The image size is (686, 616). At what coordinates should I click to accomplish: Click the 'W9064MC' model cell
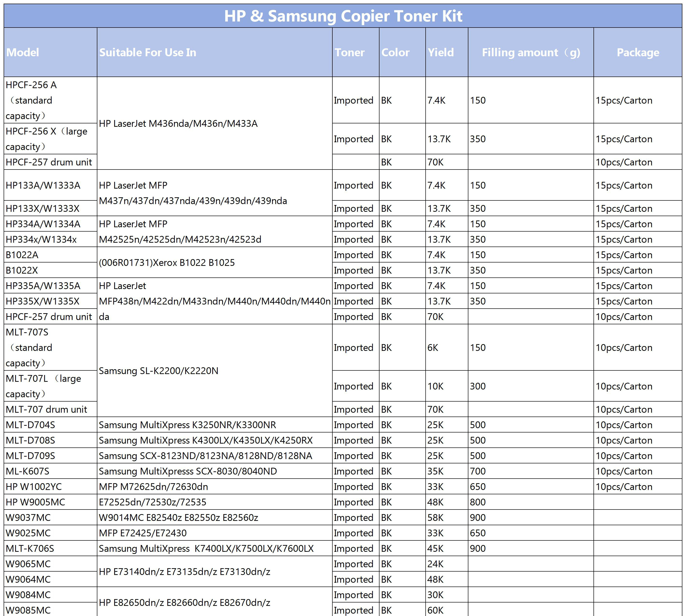(50, 580)
